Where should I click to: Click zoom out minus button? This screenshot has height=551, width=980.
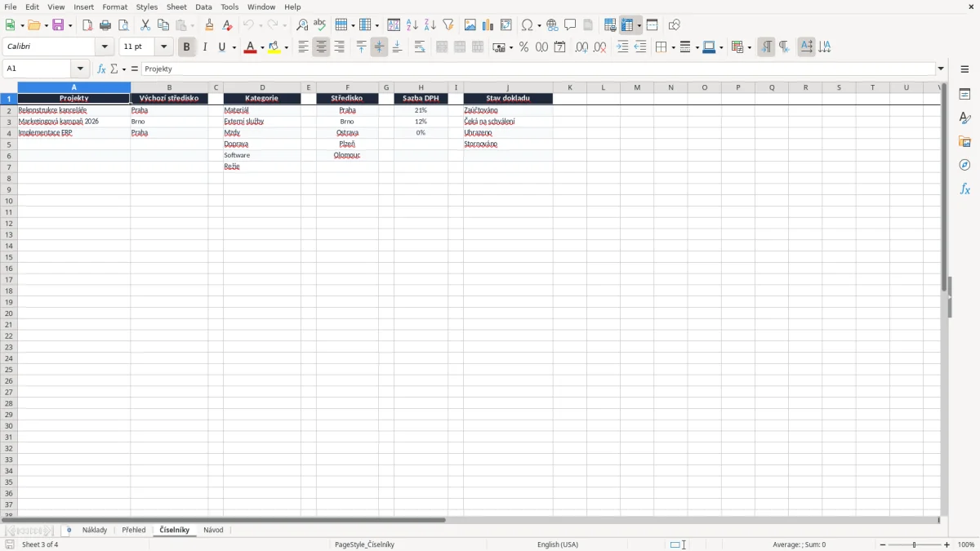click(883, 544)
